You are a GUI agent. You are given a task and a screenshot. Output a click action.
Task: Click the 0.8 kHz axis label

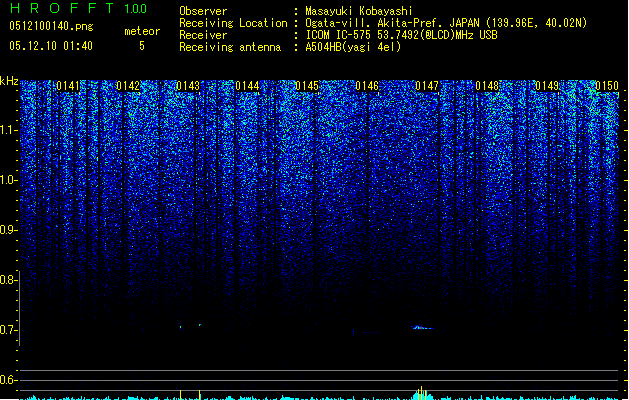point(9,280)
